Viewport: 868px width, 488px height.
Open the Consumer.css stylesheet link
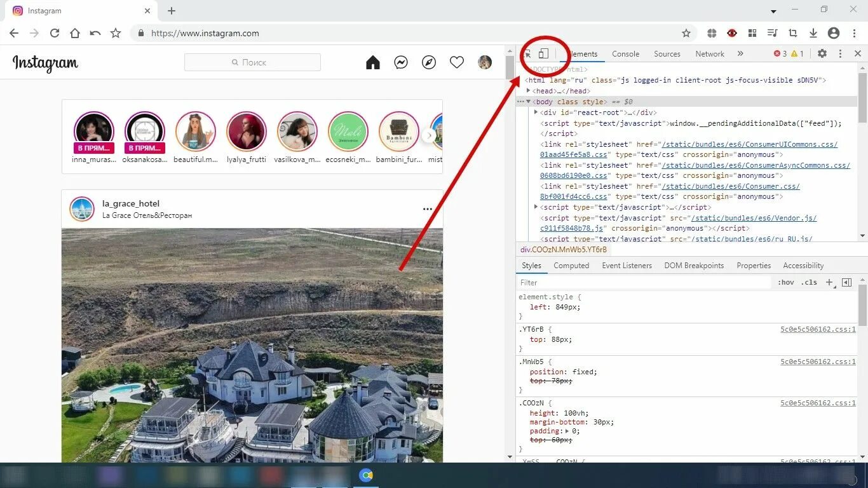(731, 186)
